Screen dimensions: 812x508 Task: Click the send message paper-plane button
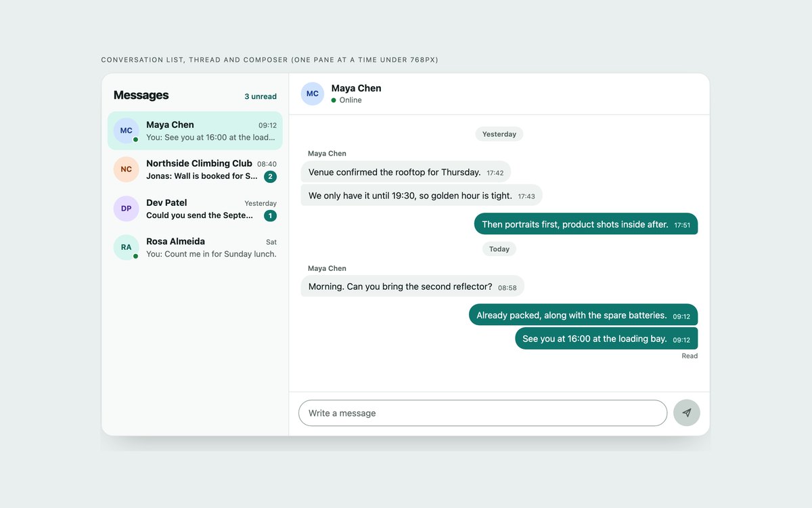(x=687, y=412)
